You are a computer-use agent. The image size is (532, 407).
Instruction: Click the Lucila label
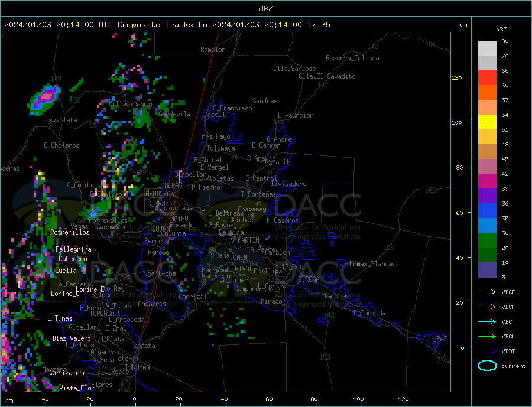(66, 271)
